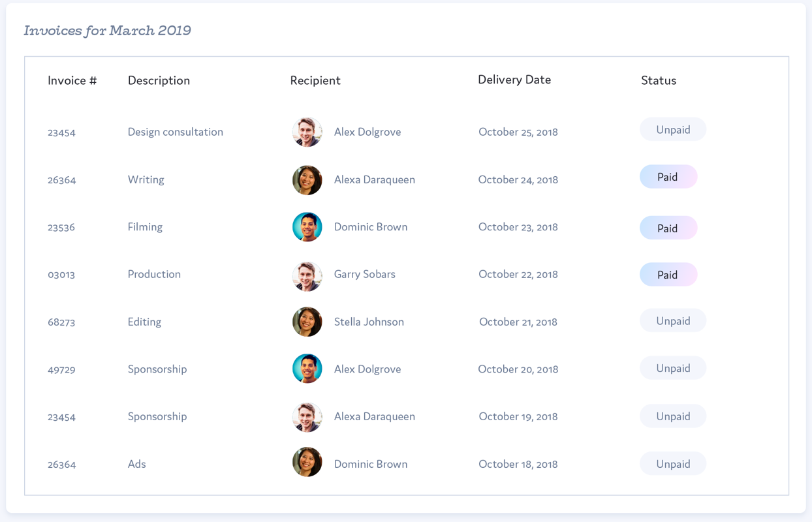
Task: Click the Unpaid badge for the Editing invoice
Action: pos(672,321)
